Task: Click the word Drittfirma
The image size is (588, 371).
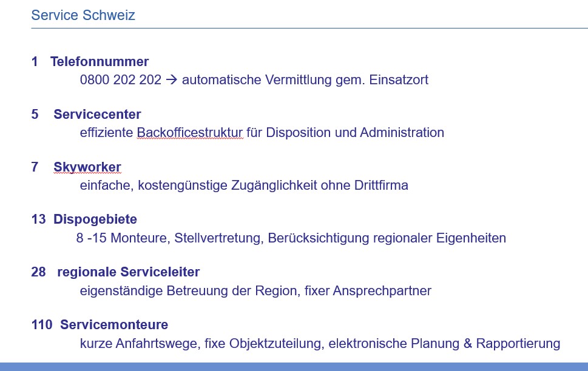Action: [380, 185]
